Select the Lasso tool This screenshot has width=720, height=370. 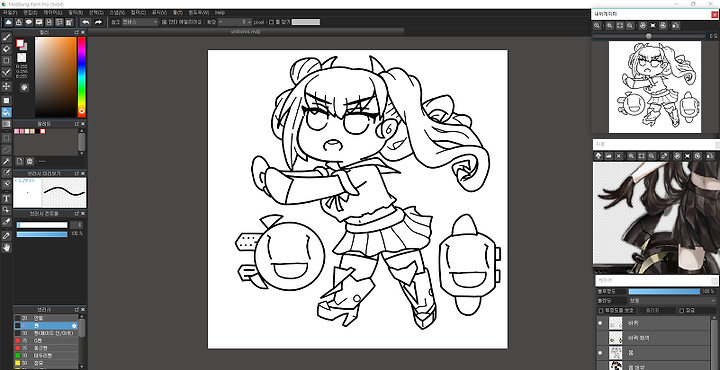point(6,149)
